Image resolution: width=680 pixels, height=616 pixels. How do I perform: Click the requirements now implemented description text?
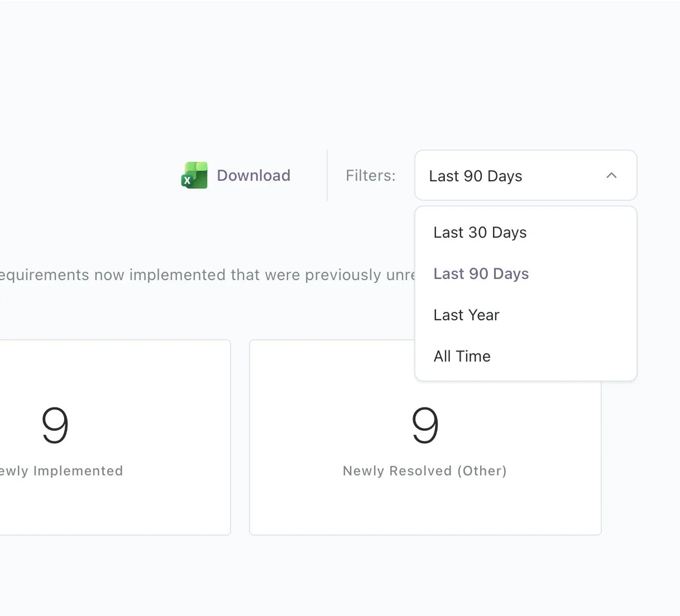pos(207,275)
